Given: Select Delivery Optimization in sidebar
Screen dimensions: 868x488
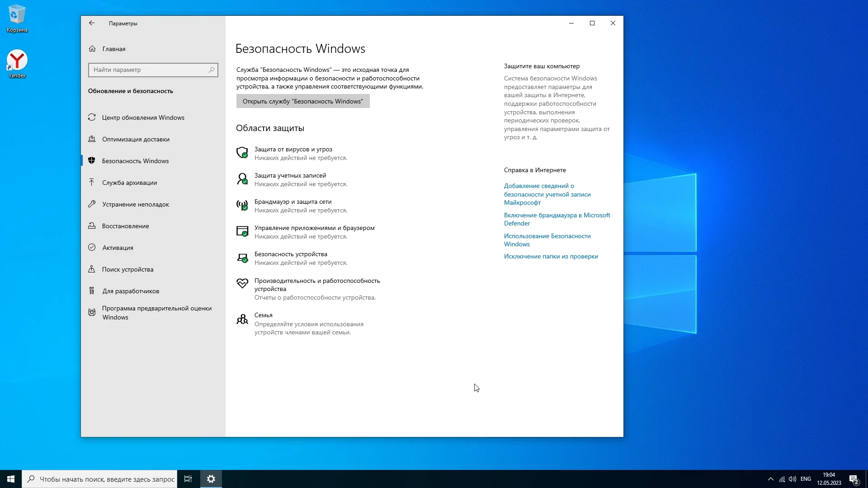Looking at the screenshot, I should click(x=136, y=139).
